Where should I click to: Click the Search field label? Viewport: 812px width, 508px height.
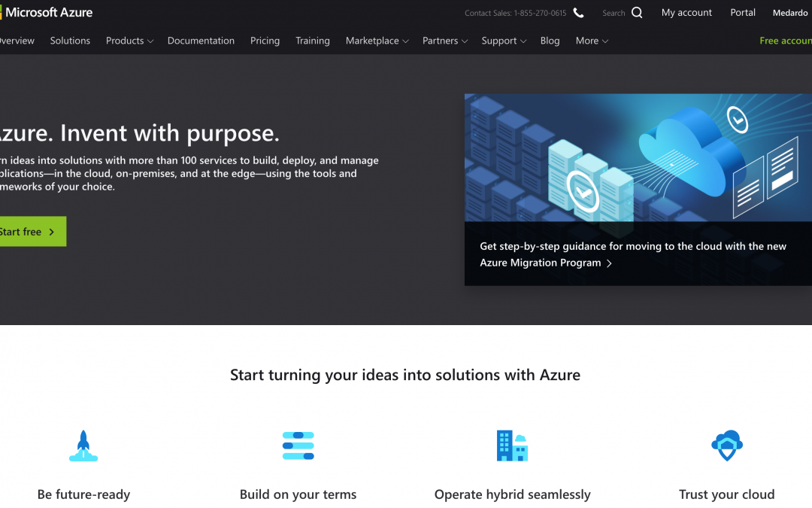[614, 13]
